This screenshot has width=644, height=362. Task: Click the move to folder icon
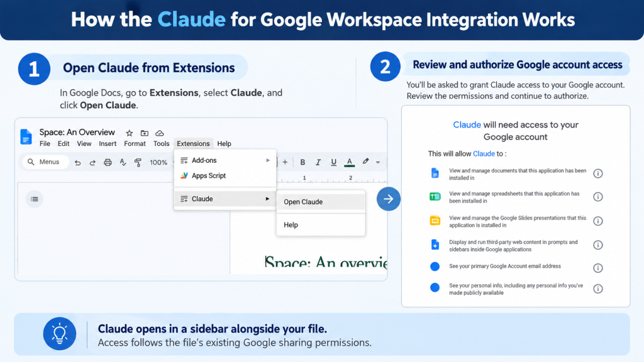[x=145, y=133]
